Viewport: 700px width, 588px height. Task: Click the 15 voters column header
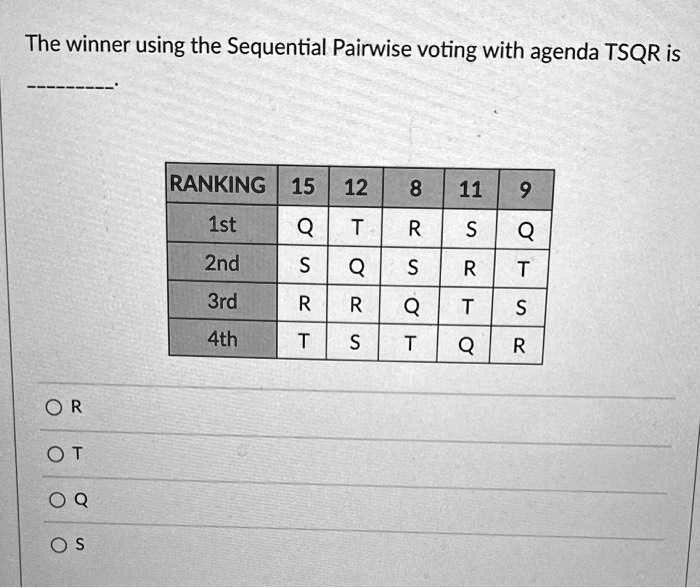[303, 187]
